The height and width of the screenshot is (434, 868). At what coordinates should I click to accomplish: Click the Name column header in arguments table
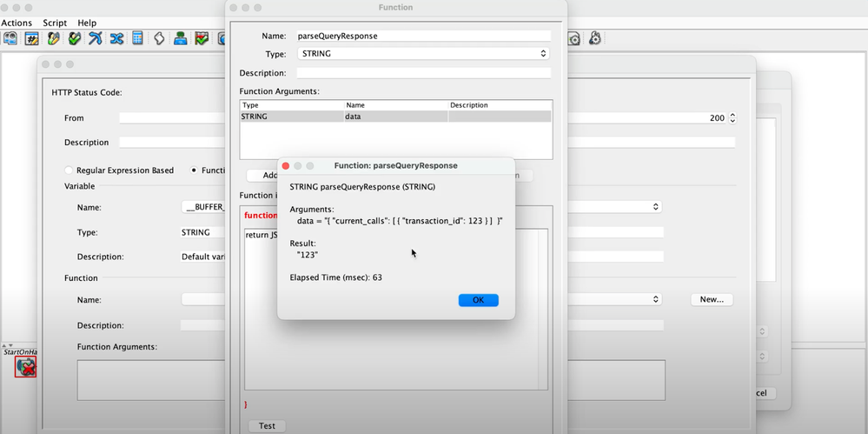(x=396, y=104)
